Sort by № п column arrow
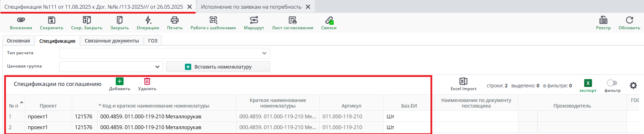Image resolution: width=644 pixels, height=134 pixels. click(x=22, y=102)
